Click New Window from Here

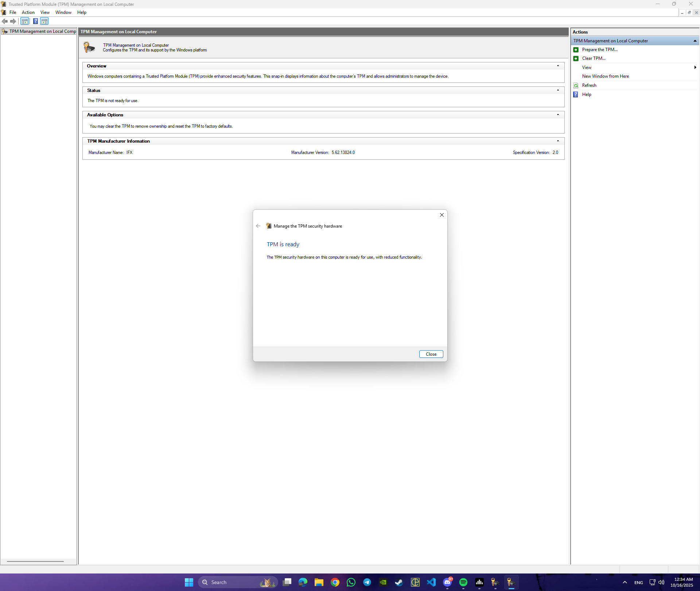605,76
